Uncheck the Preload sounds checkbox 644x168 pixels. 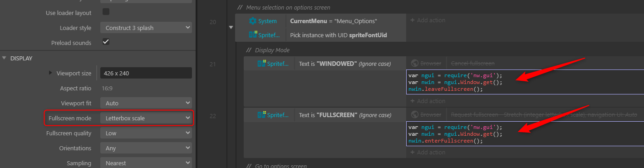(x=106, y=42)
